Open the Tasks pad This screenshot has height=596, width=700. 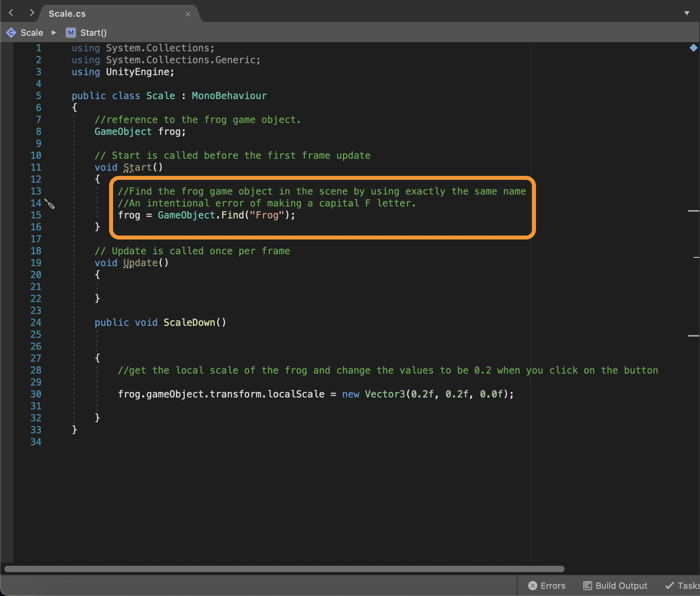(682, 586)
